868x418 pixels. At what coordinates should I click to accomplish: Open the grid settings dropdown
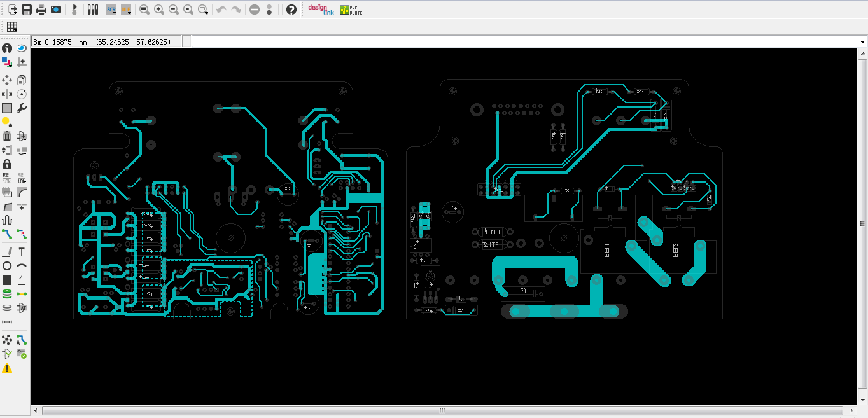point(11,27)
